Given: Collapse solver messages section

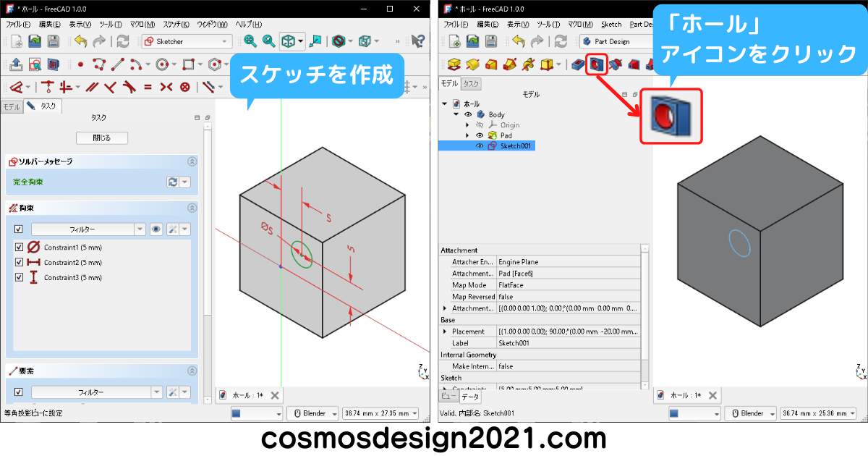Looking at the screenshot, I should point(192,161).
